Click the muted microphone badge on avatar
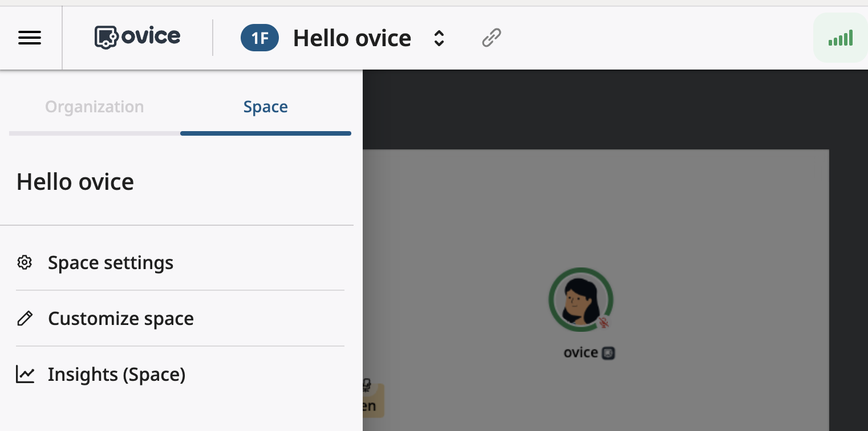The height and width of the screenshot is (431, 868). 604,323
